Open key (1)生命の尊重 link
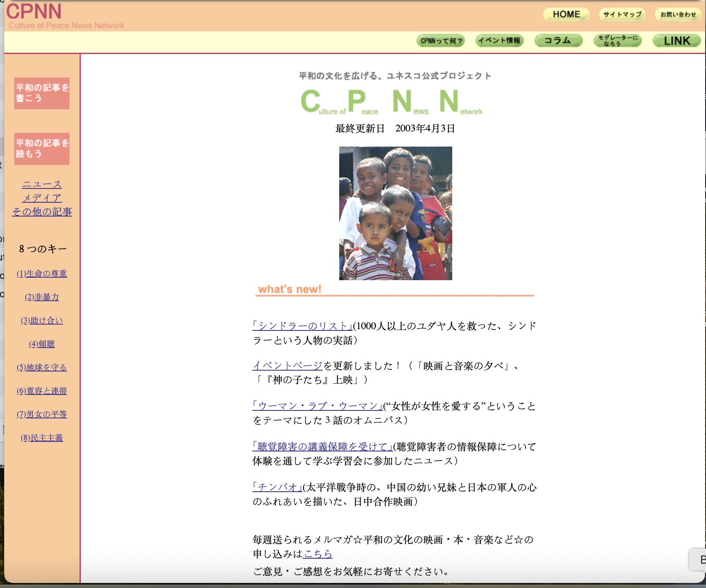Image resolution: width=706 pixels, height=588 pixels. point(42,273)
